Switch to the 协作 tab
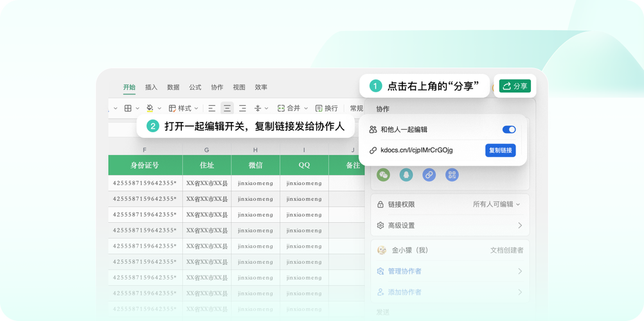644x321 pixels. (217, 87)
